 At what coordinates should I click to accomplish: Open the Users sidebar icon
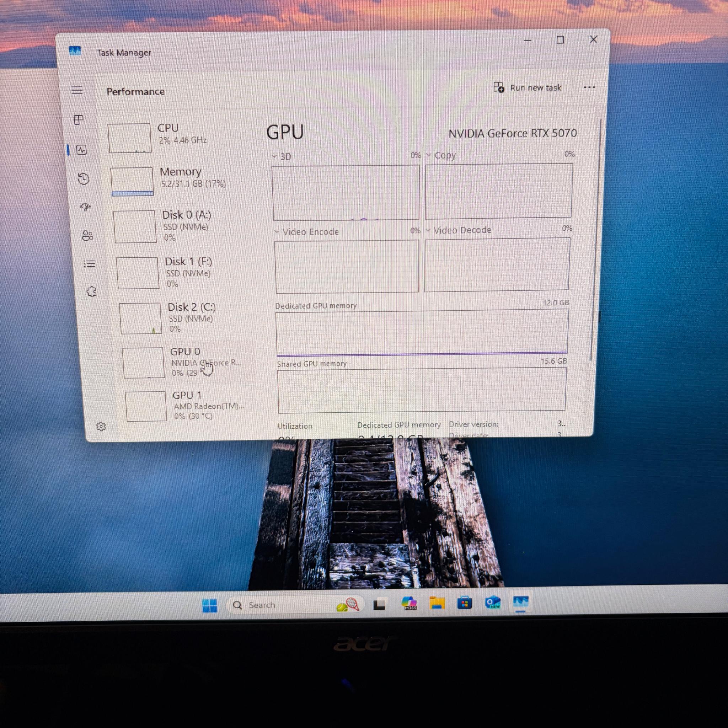coord(87,236)
